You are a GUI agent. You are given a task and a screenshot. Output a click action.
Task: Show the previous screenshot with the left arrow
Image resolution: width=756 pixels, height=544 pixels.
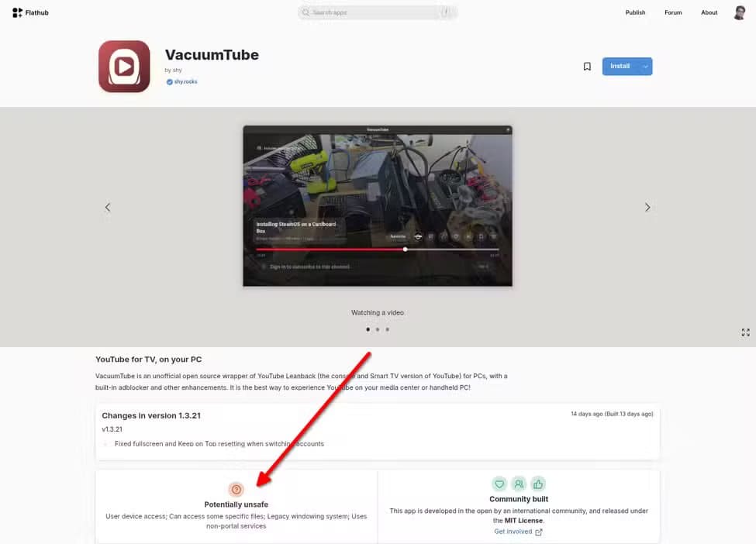107,207
